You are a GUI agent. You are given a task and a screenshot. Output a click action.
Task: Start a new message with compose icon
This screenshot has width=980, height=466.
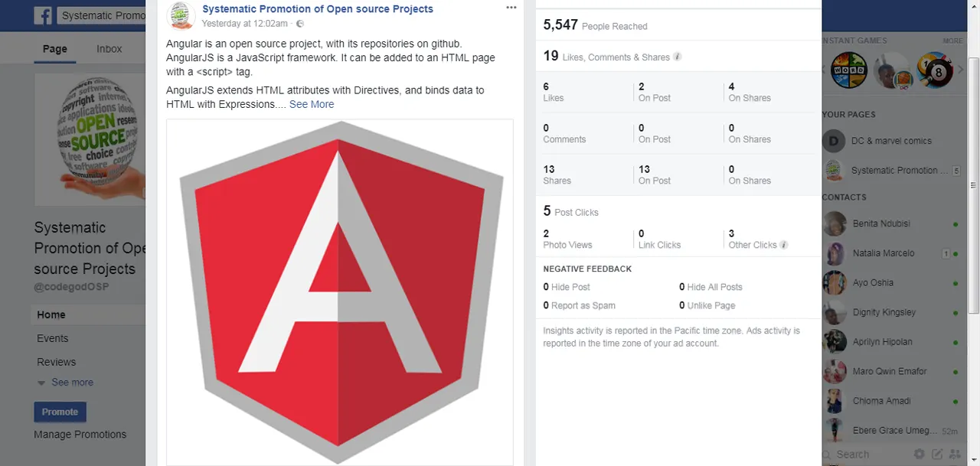937,455
